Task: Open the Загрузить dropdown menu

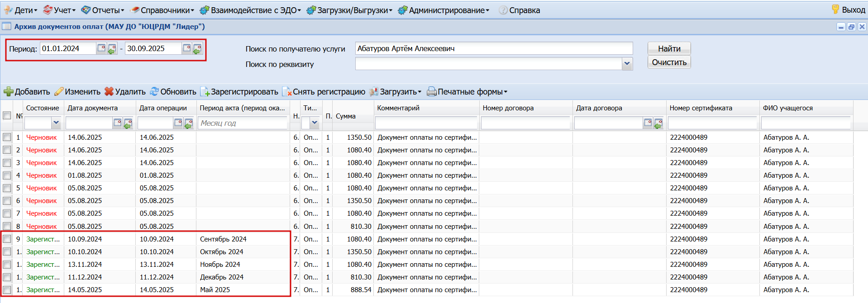Action: [395, 92]
